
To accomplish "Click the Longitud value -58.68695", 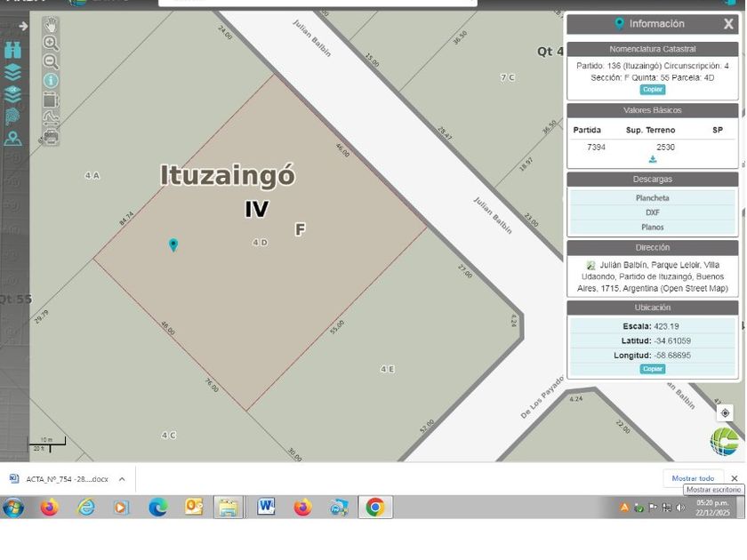I will [x=672, y=356].
